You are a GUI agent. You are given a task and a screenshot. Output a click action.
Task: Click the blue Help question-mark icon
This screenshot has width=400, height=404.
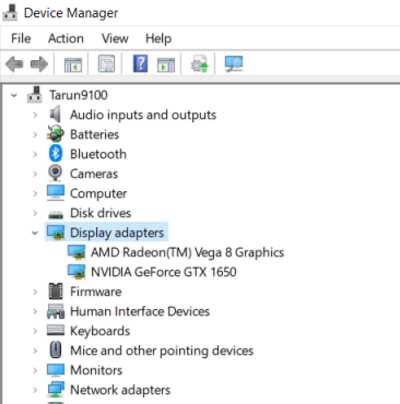pyautogui.click(x=140, y=63)
